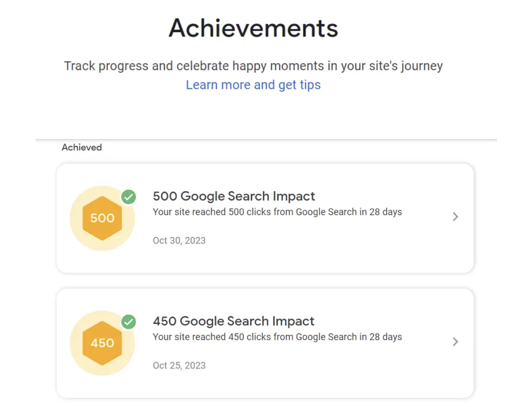Select the Achieved section label

coord(81,147)
